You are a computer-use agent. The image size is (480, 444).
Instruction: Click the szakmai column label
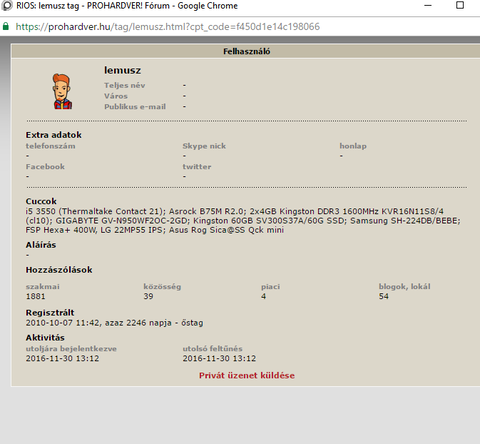[43, 287]
